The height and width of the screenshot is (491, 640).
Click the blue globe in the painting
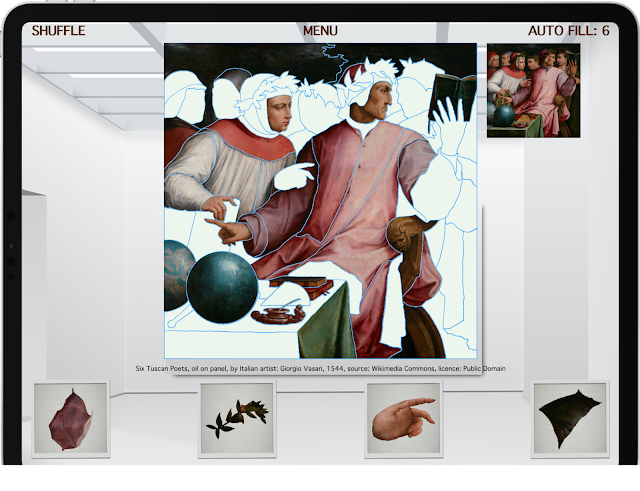pos(222,287)
